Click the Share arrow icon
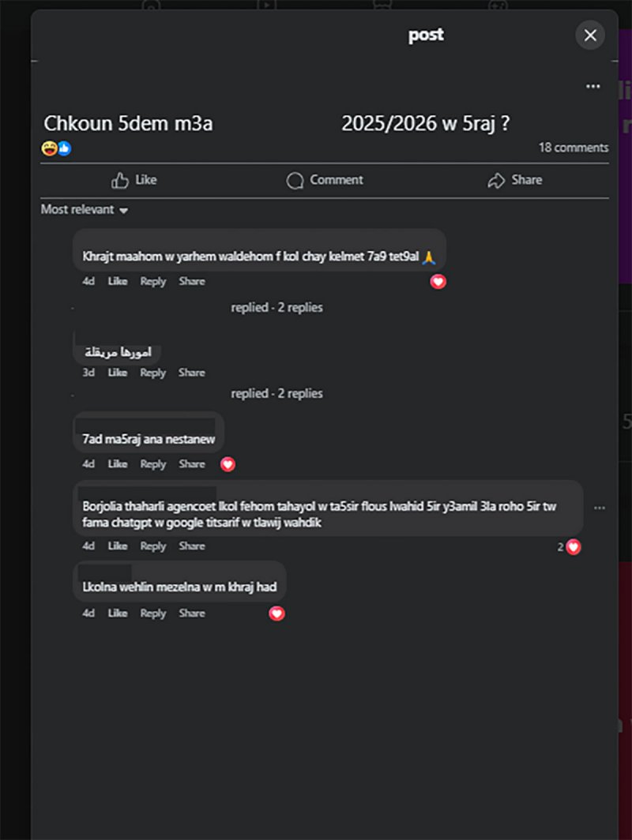This screenshot has height=840, width=632. click(x=496, y=181)
